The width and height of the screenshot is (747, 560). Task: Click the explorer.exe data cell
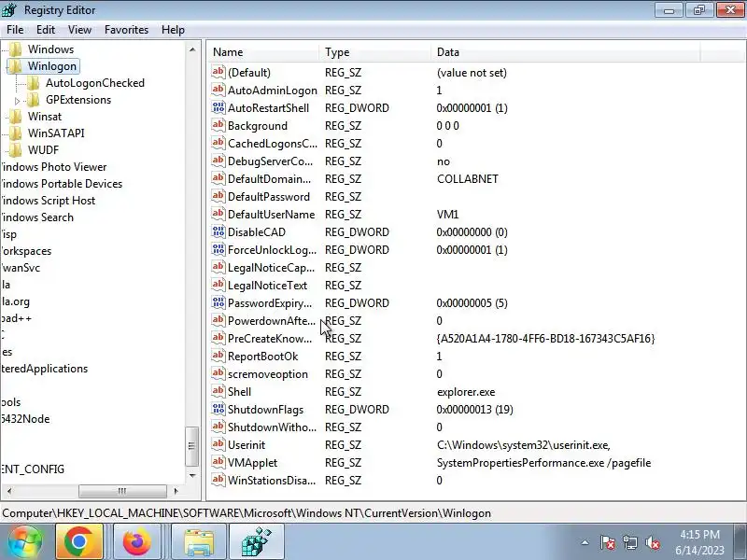coord(466,391)
